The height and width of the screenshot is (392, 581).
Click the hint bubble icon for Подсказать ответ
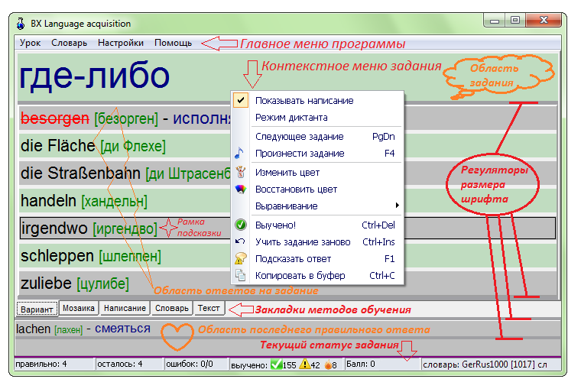coord(241,258)
